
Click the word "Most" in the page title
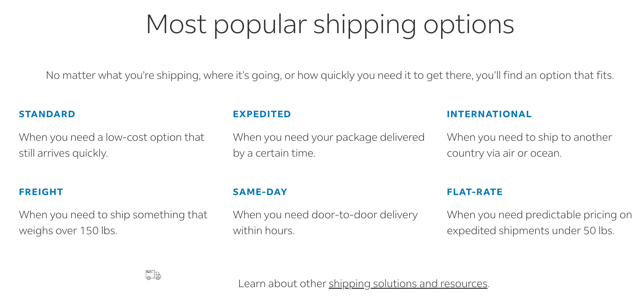coord(176,25)
